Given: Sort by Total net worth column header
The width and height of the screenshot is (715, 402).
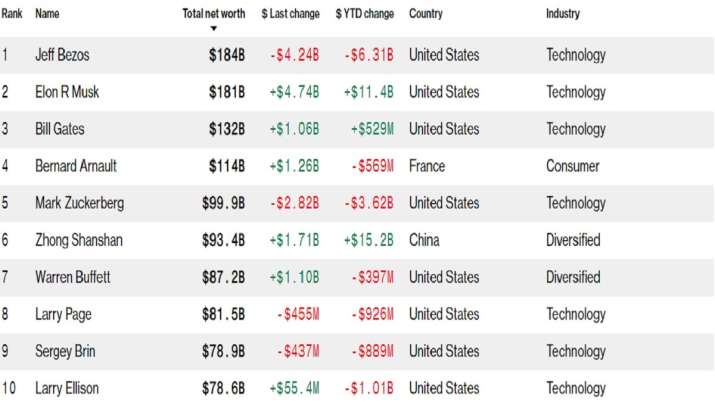Looking at the screenshot, I should tap(214, 14).
